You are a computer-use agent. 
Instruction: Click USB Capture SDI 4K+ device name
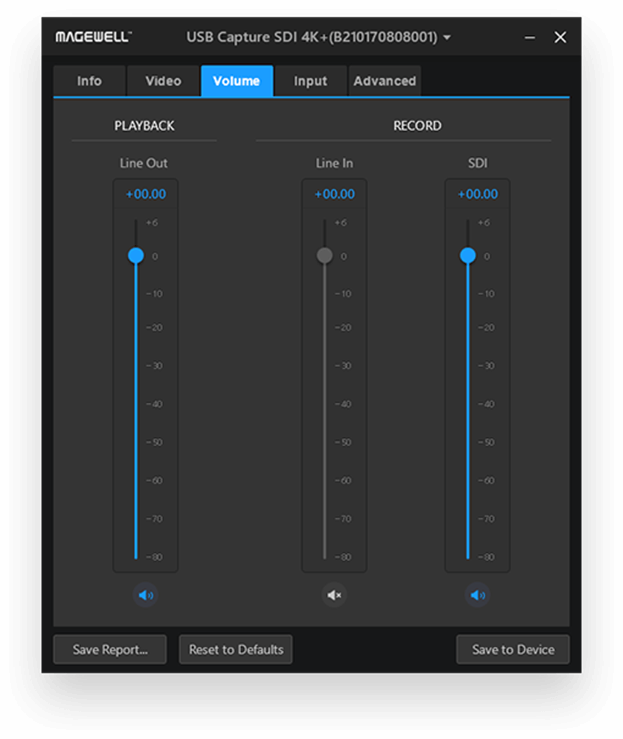pos(312,37)
